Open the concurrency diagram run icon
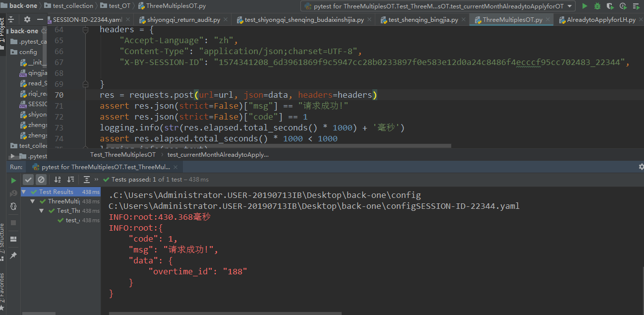 [x=636, y=6]
